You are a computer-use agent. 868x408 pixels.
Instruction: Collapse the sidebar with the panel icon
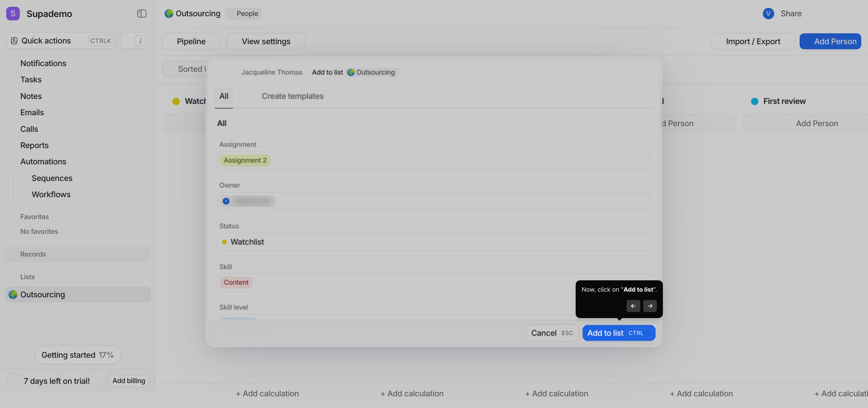(142, 14)
